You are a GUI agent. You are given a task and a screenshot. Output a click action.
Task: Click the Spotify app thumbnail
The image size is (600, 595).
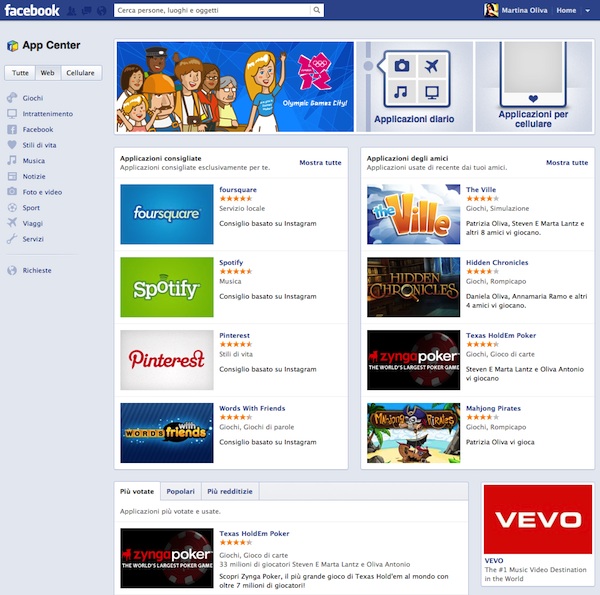click(167, 287)
